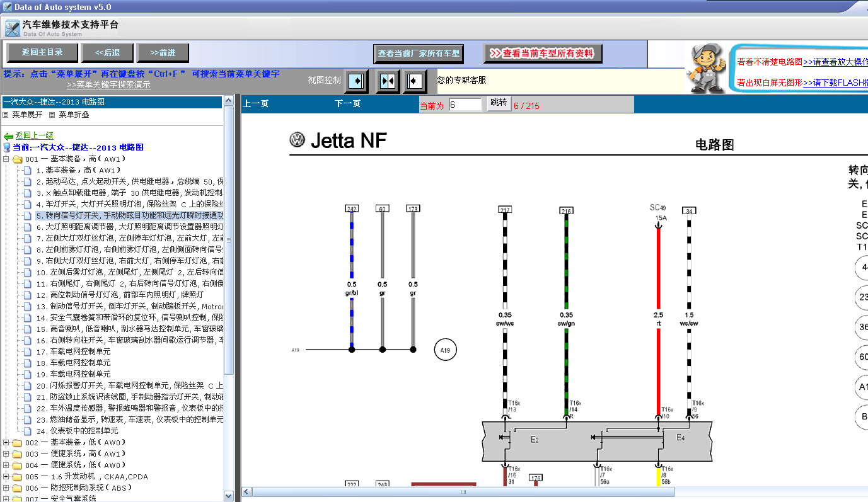Image resolution: width=868 pixels, height=502 pixels.
Task: Click <<后退 back button
Action: point(107,53)
